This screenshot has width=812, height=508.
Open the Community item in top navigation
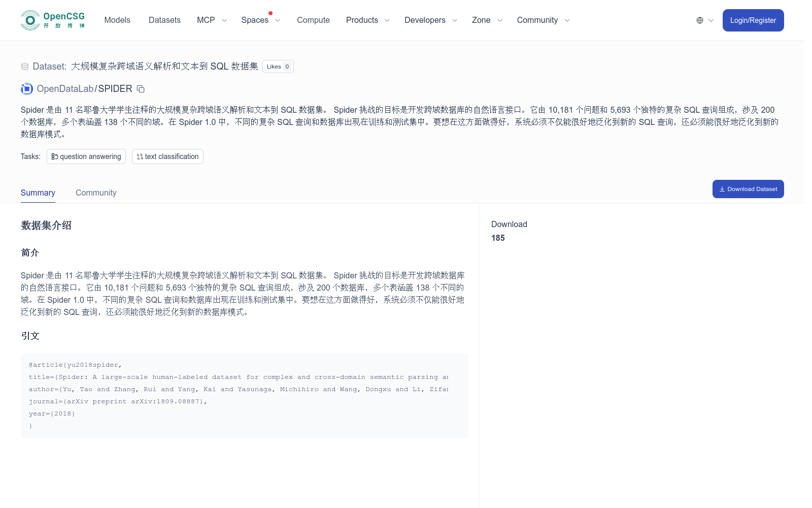point(537,20)
